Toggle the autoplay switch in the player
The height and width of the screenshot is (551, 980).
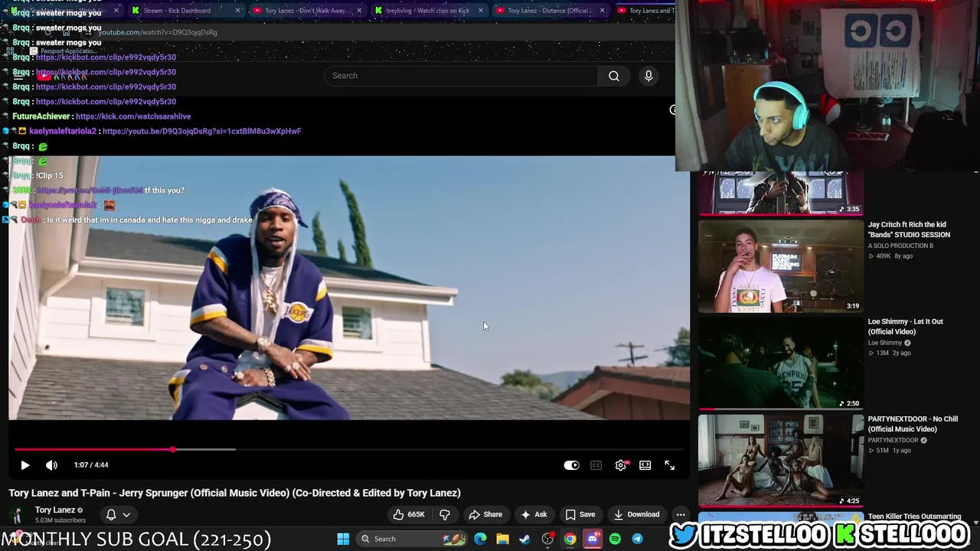pos(571,465)
